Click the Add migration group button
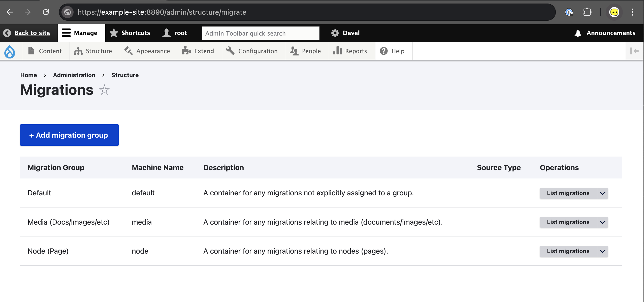The width and height of the screenshot is (644, 302). coord(69,135)
